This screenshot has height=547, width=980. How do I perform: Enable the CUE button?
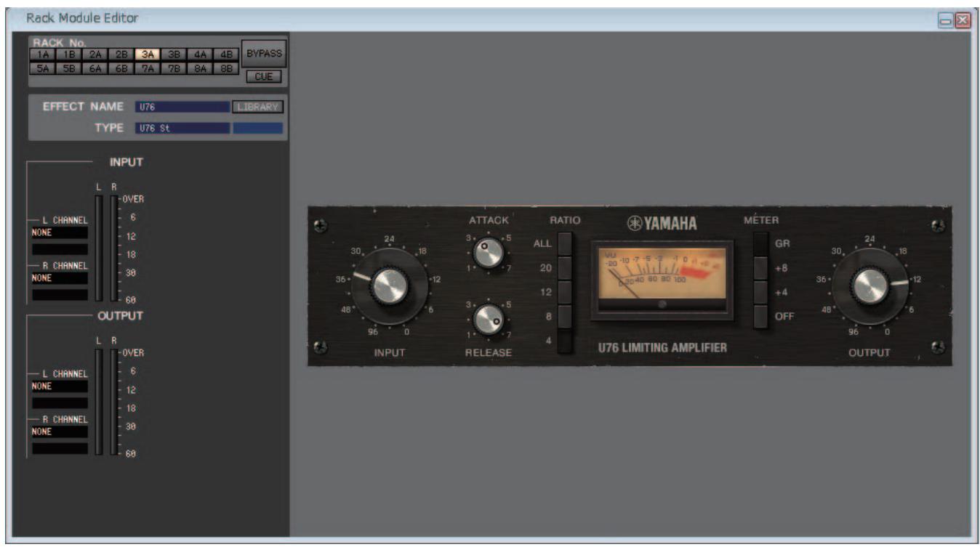click(x=264, y=76)
